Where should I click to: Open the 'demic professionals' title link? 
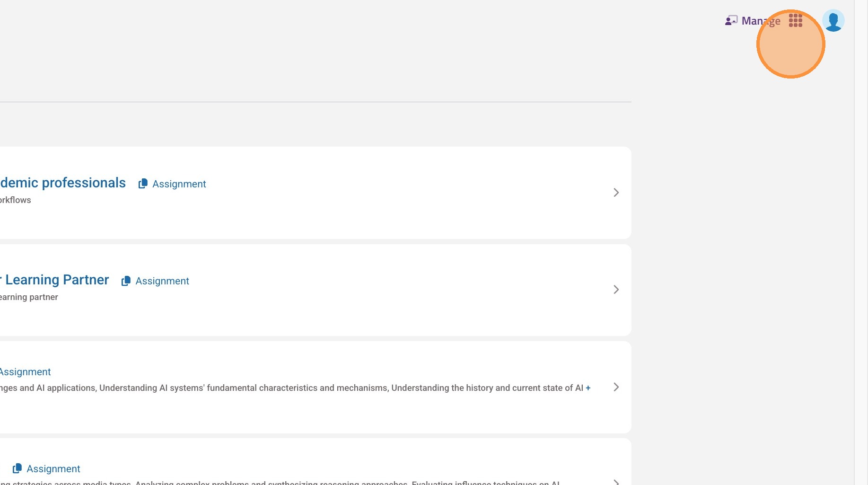pyautogui.click(x=63, y=183)
